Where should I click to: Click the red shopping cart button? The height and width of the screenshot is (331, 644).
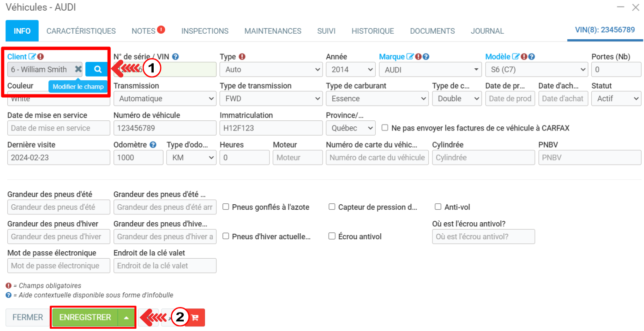[195, 318]
